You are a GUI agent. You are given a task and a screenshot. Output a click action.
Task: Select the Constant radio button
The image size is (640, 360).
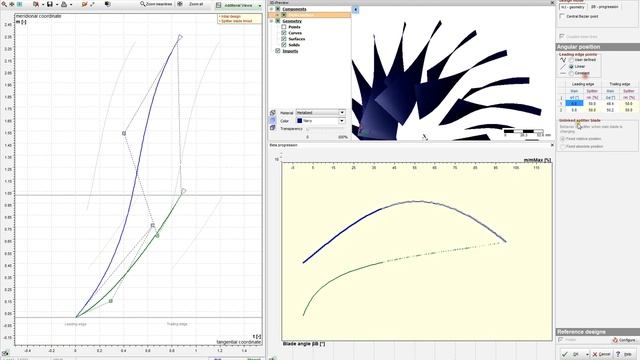571,73
